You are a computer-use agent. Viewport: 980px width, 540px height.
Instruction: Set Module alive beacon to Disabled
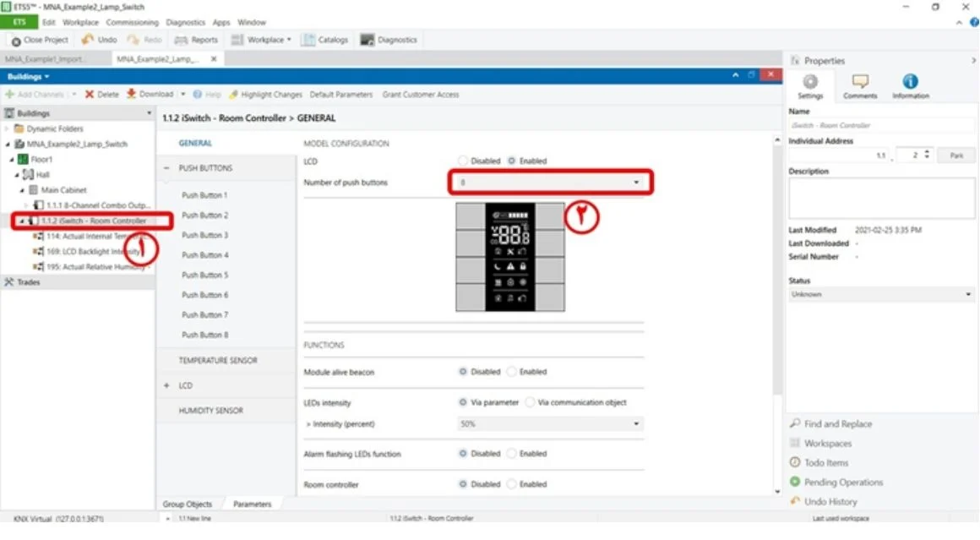click(x=462, y=371)
